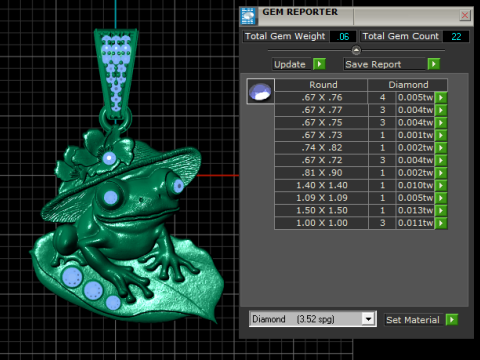Click green arrow for 1.40 X 1.40 row

point(441,185)
